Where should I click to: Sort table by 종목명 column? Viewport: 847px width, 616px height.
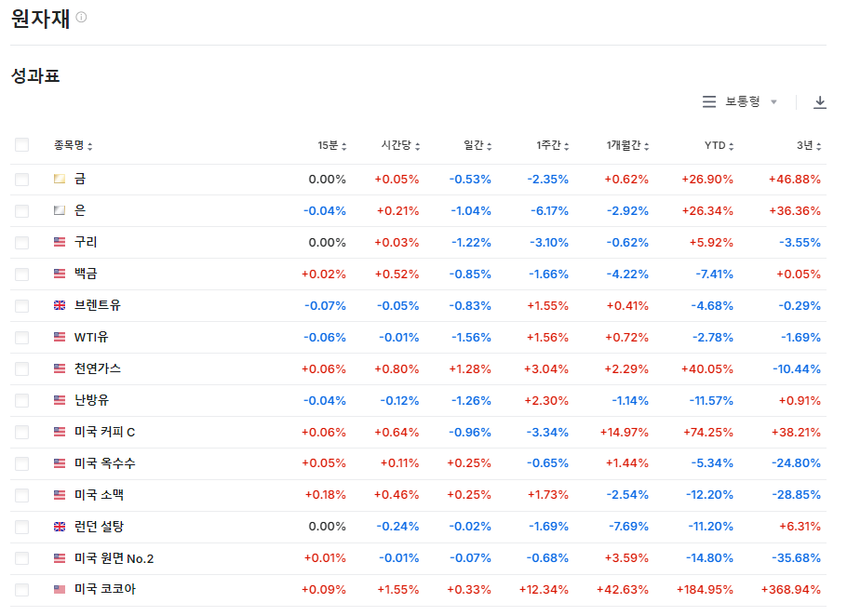tap(73, 145)
